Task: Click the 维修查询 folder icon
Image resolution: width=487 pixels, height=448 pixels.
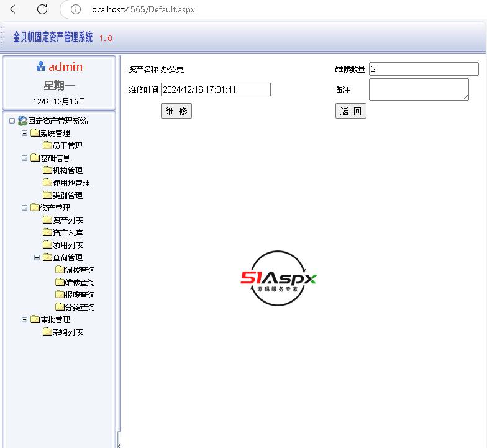Action: tap(60, 282)
